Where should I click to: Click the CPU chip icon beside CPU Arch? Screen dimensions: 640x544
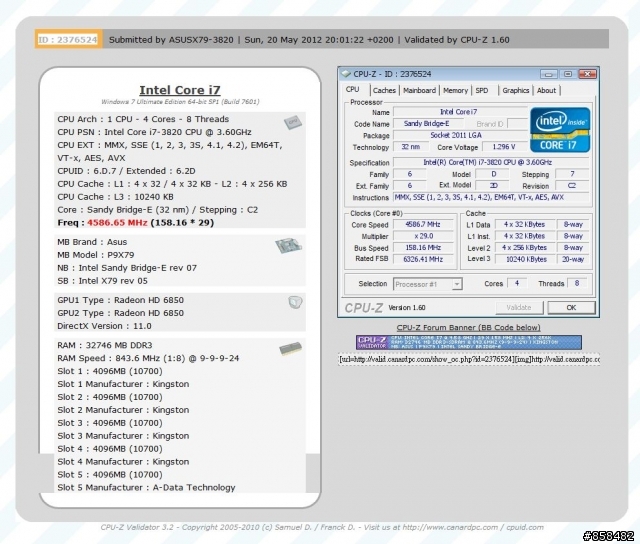tap(293, 122)
